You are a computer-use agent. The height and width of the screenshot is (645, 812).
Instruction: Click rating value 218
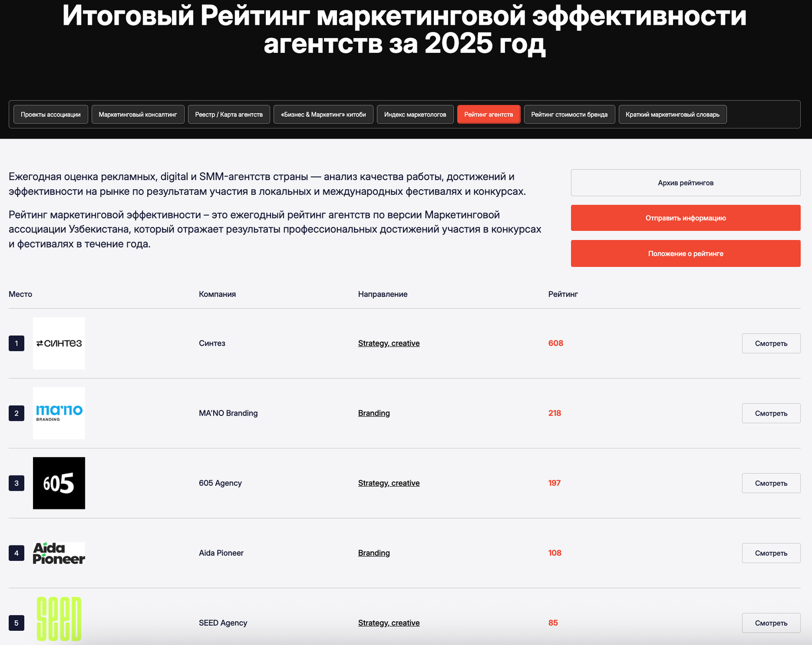tap(555, 413)
